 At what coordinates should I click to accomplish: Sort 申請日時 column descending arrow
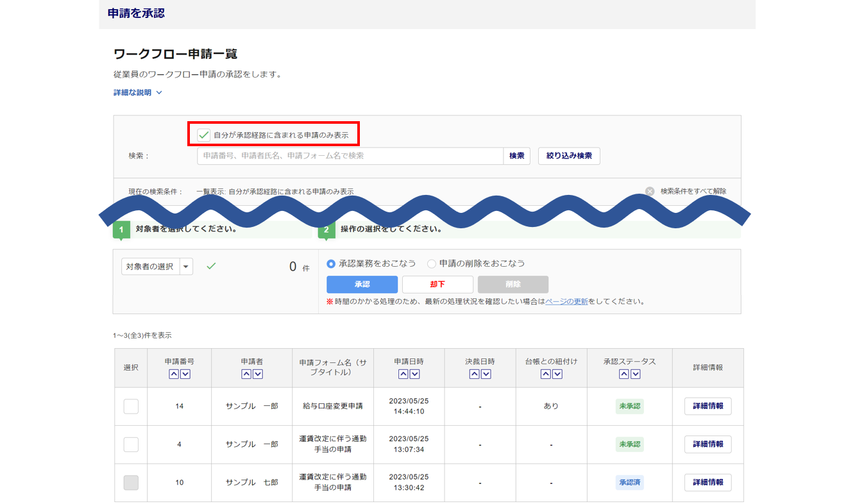pyautogui.click(x=415, y=374)
